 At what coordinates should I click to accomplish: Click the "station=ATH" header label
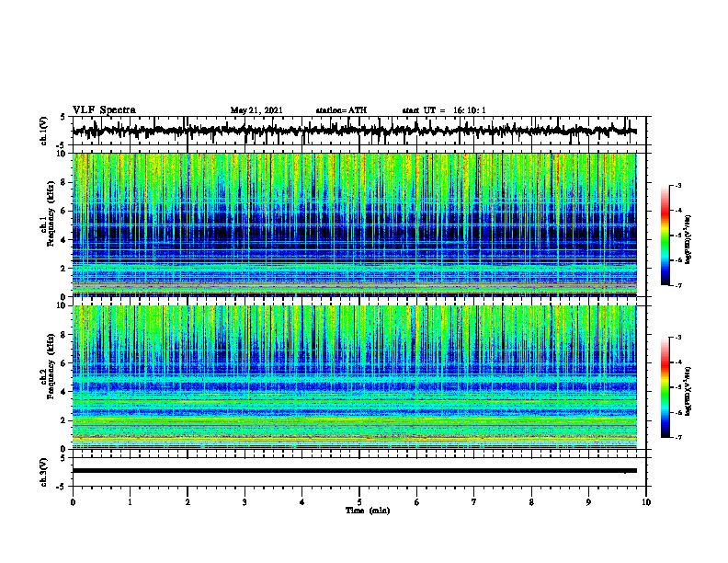click(x=341, y=110)
